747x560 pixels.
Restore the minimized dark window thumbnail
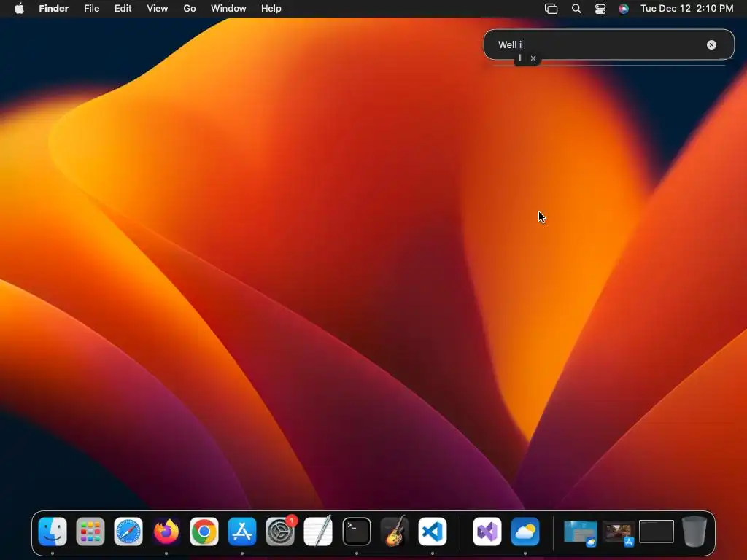657,532
